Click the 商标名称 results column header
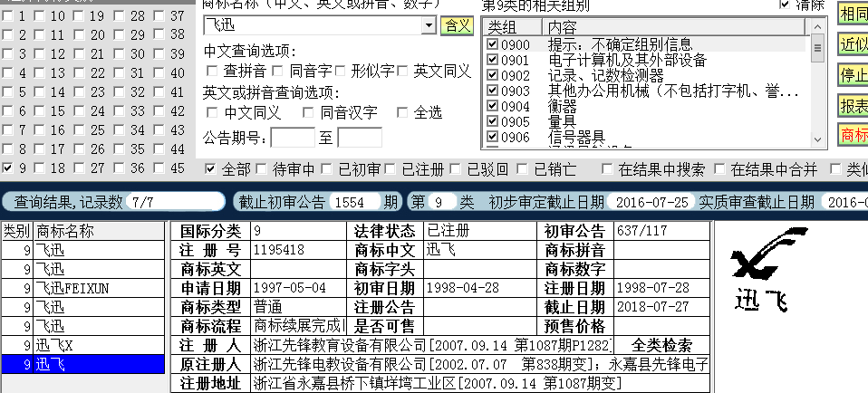 [100, 231]
